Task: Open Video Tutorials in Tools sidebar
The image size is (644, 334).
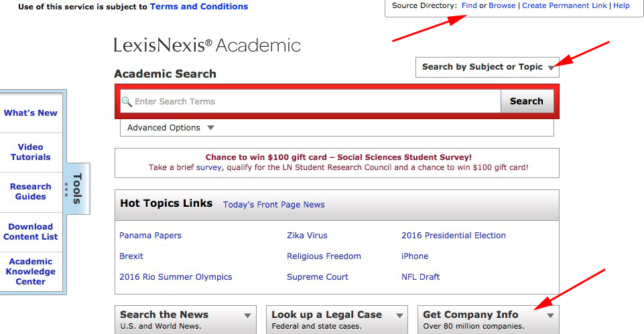Action: pyautogui.click(x=30, y=152)
